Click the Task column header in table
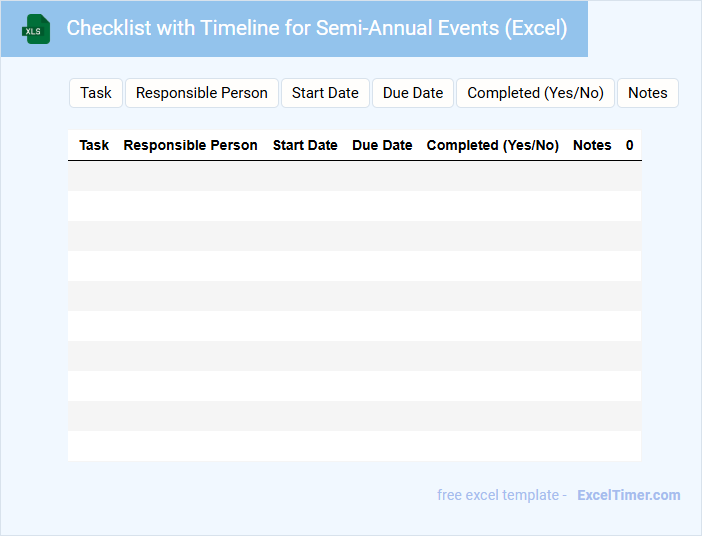702x536 pixels. (94, 145)
